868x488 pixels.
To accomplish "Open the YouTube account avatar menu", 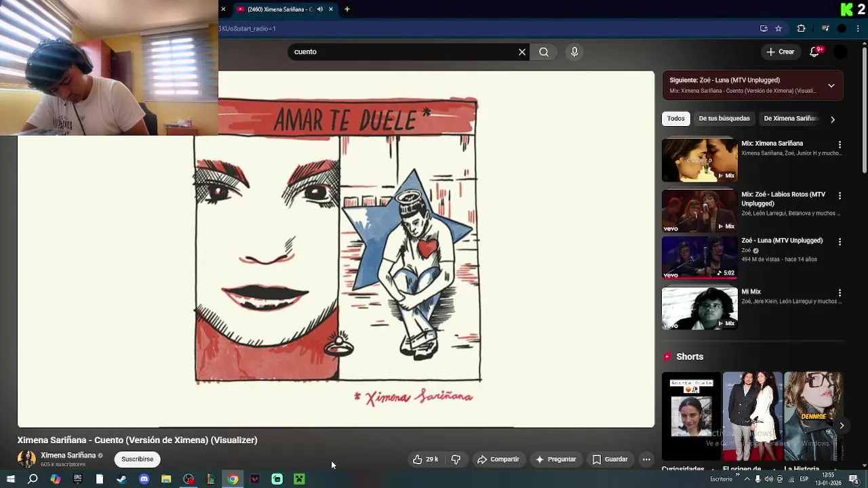I will click(x=840, y=52).
